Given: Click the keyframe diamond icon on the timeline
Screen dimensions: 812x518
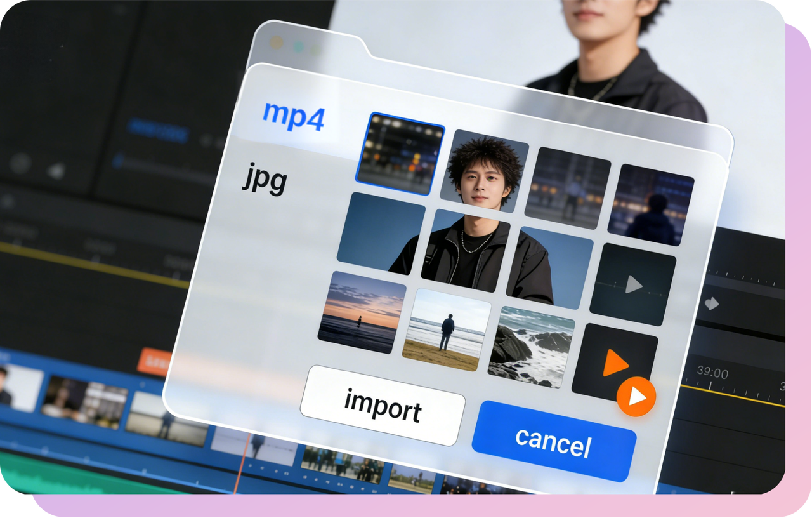Looking at the screenshot, I should point(711,303).
